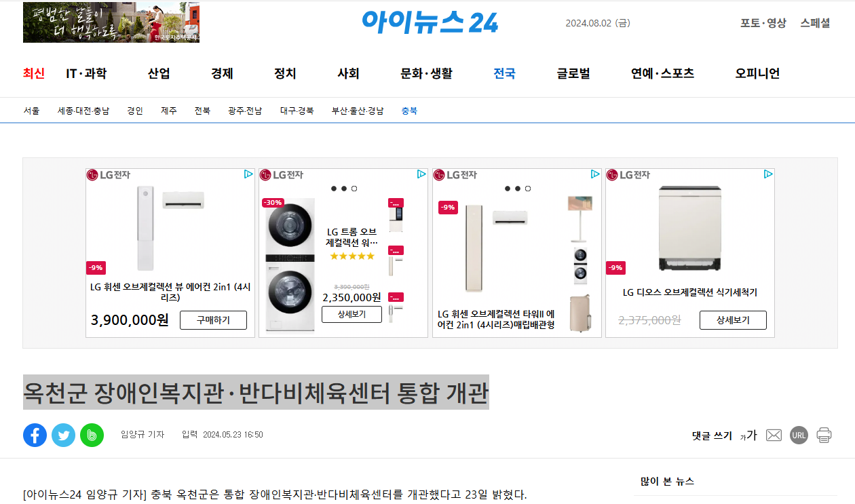
Task: Click AdChoices icon on first LG ad
Action: [248, 174]
